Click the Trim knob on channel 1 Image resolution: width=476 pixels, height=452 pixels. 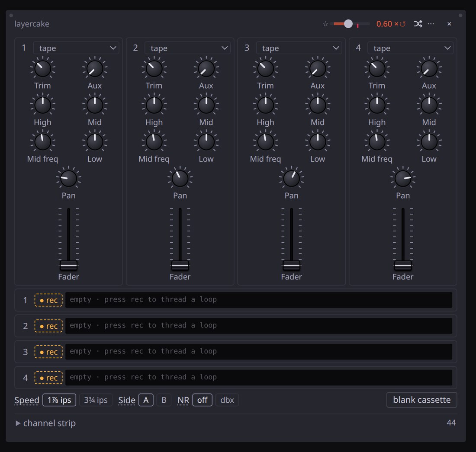point(42,69)
